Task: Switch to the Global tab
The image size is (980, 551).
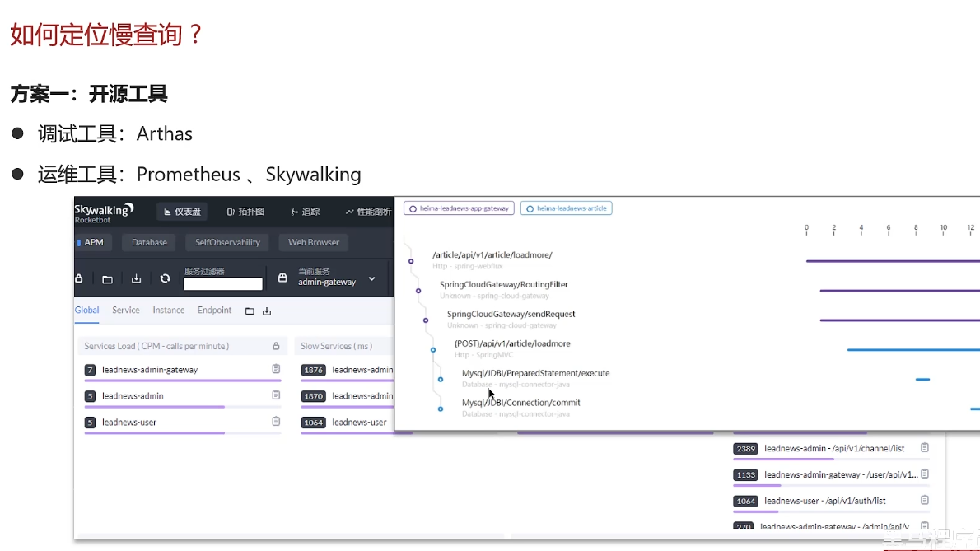Action: pyautogui.click(x=86, y=311)
